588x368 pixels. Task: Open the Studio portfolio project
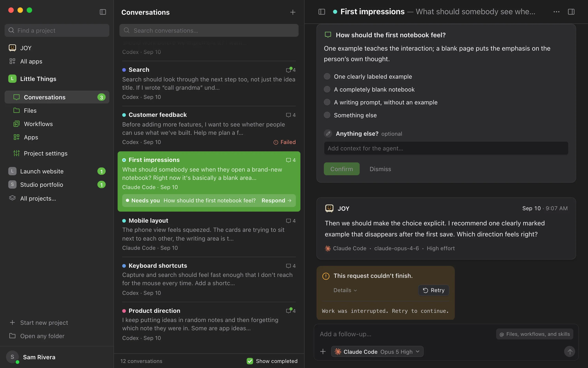[x=57, y=184]
